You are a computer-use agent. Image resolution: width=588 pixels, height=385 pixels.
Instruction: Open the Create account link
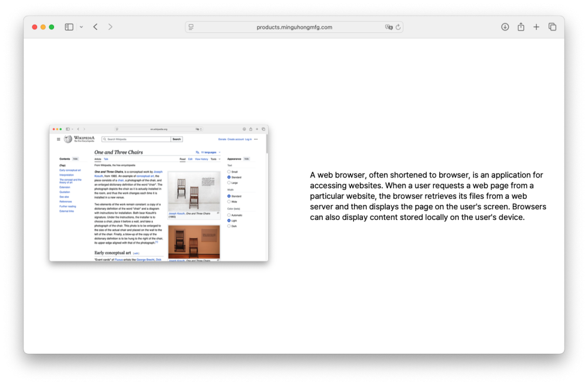click(236, 139)
